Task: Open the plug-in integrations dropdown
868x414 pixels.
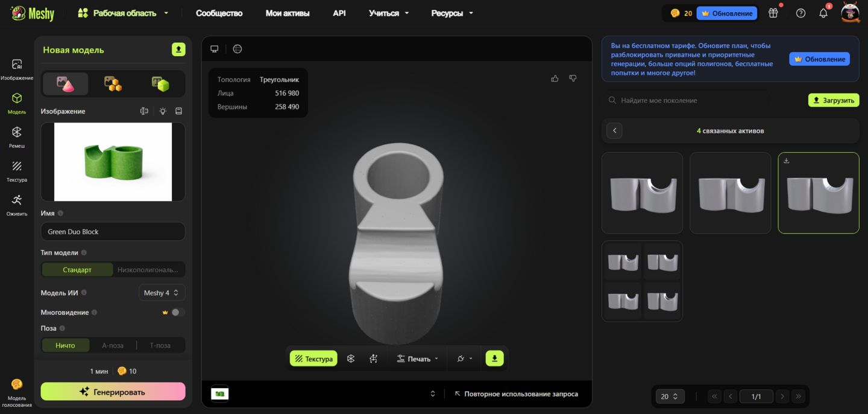Action: pos(464,358)
